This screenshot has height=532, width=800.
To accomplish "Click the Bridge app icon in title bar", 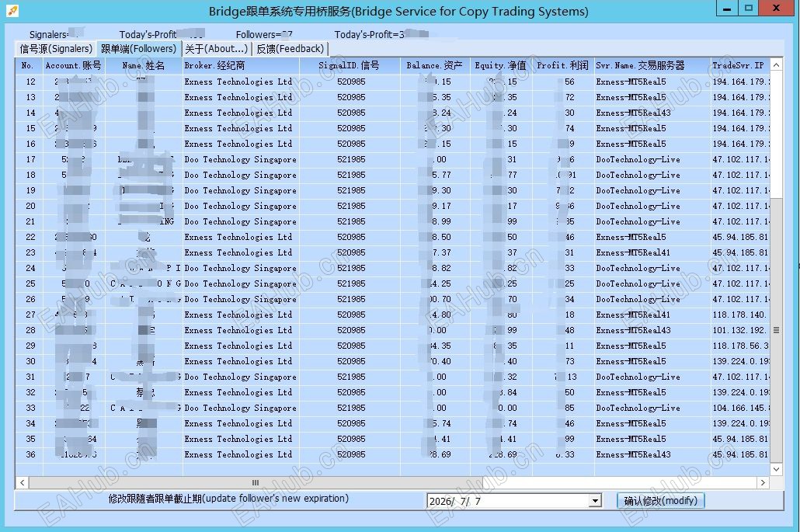I will (x=12, y=11).
